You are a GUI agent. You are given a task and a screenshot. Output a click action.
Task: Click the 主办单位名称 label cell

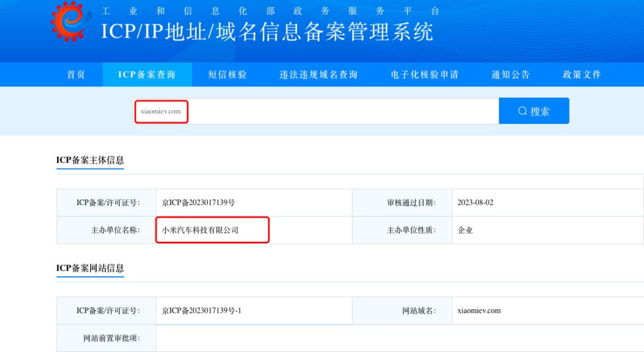pyautogui.click(x=106, y=230)
